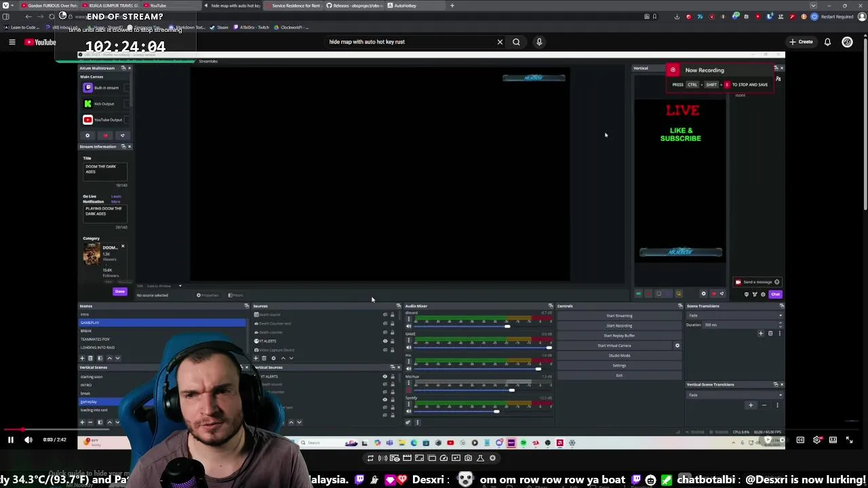Open Scene Transitions Fade dropdown
This screenshot has width=868, height=488.
[735, 316]
